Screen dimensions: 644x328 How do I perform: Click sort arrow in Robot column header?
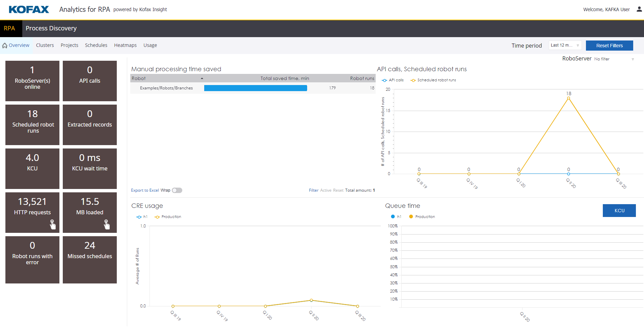(x=202, y=78)
